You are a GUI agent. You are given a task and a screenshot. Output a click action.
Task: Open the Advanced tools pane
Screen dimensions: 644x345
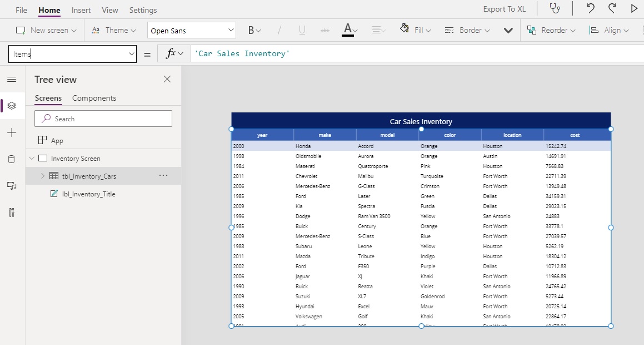pyautogui.click(x=12, y=212)
